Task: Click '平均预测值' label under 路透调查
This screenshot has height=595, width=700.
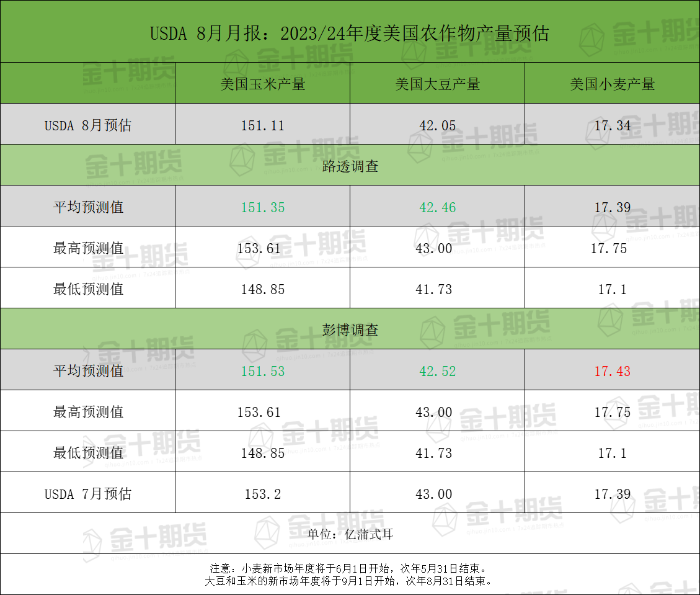Action: coord(88,207)
